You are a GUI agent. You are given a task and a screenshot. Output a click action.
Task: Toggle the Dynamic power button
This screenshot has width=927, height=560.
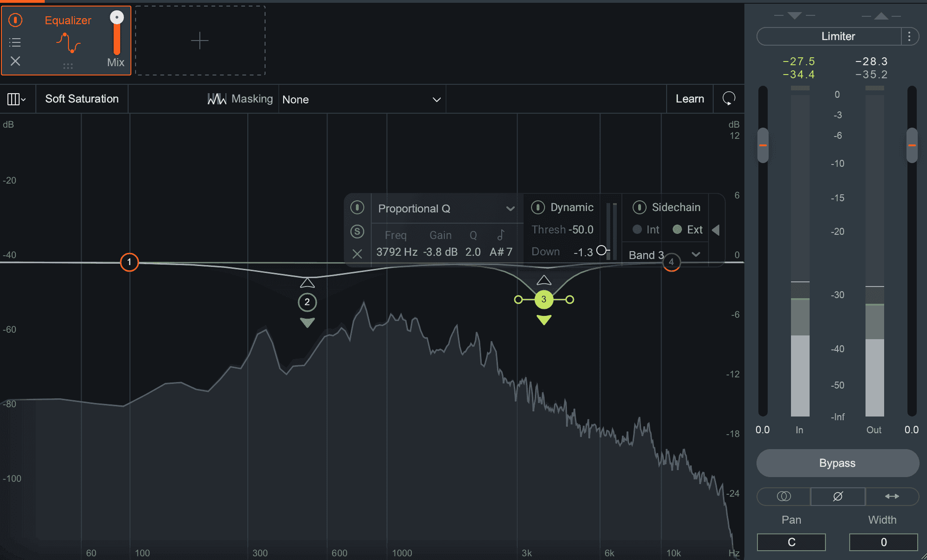pos(538,207)
